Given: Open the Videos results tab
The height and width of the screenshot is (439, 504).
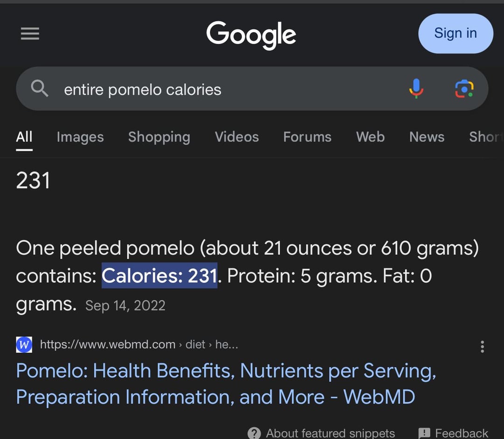Looking at the screenshot, I should [237, 137].
